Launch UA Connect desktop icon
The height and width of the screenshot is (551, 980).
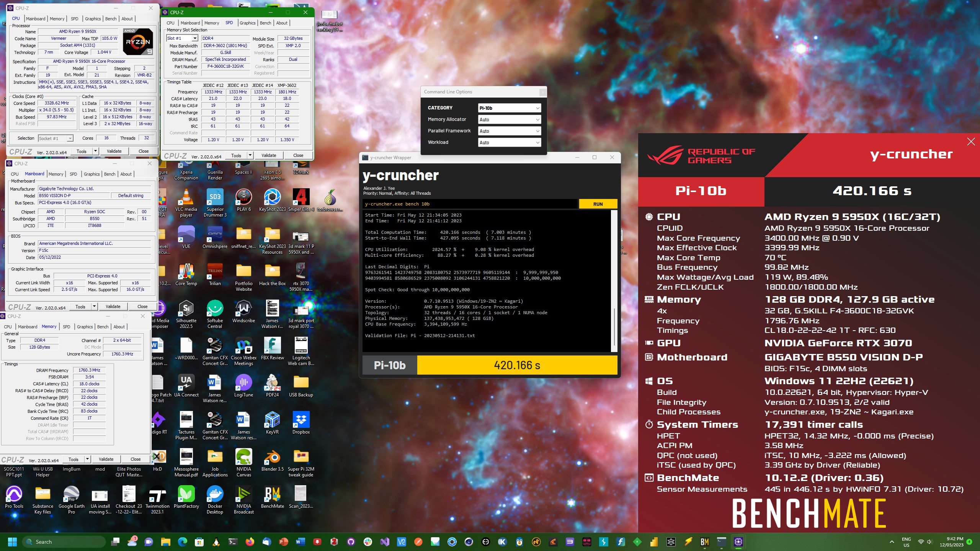[x=186, y=386]
